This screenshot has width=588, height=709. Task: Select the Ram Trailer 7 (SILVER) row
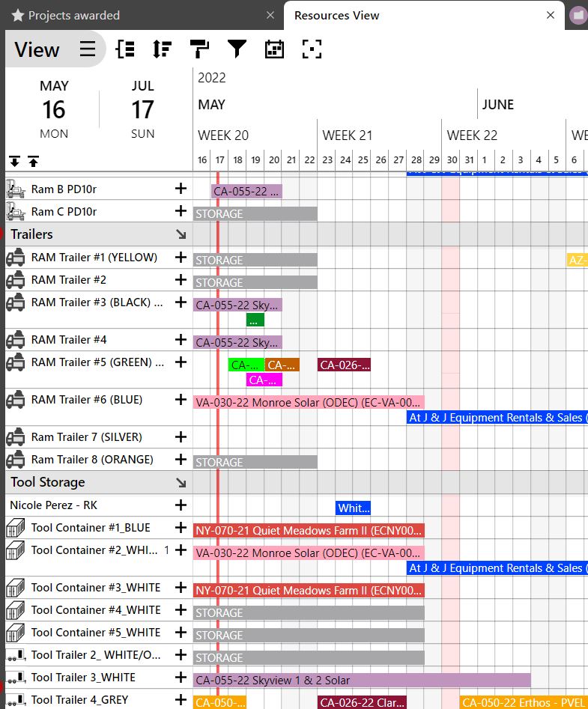point(99,437)
